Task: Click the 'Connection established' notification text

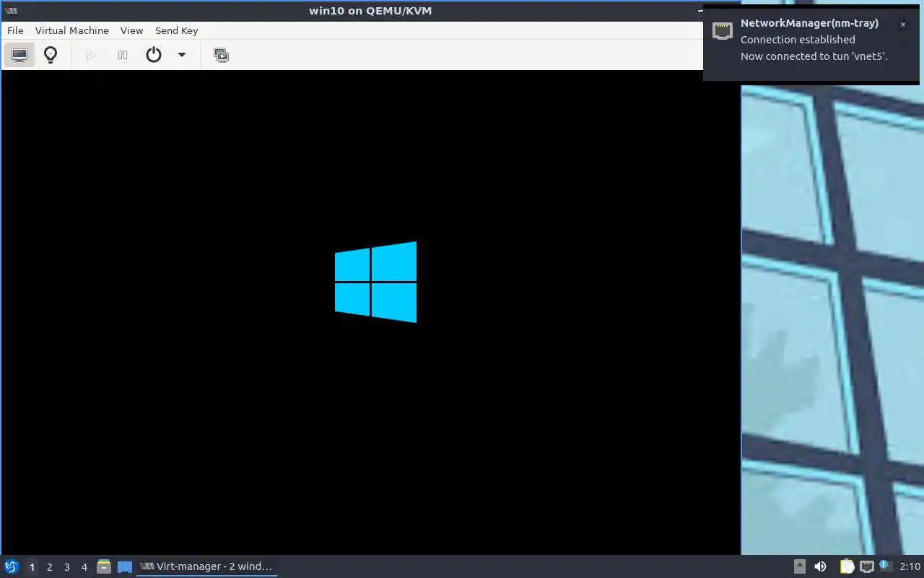Action: pyautogui.click(x=798, y=40)
